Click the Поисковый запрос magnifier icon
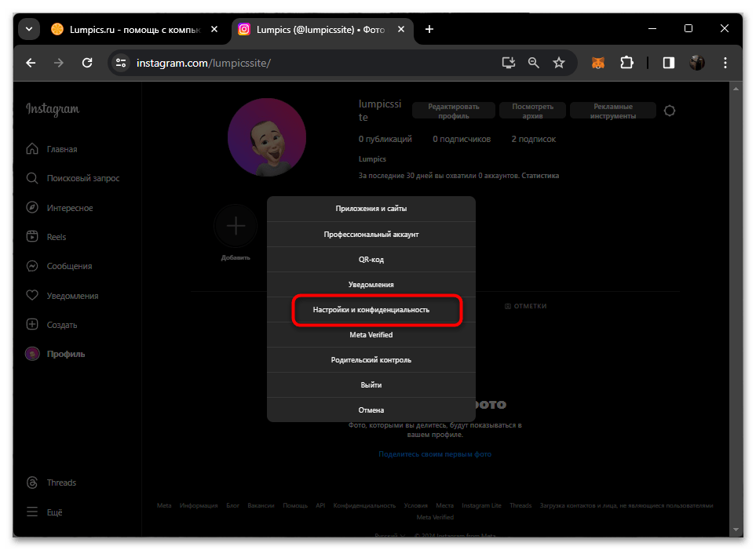This screenshot has width=756, height=550. [x=32, y=178]
